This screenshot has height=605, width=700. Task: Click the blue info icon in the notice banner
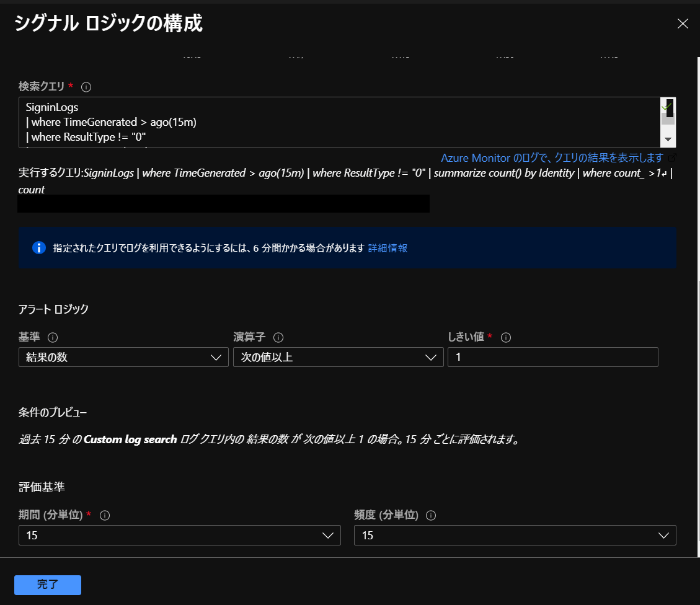[39, 248]
